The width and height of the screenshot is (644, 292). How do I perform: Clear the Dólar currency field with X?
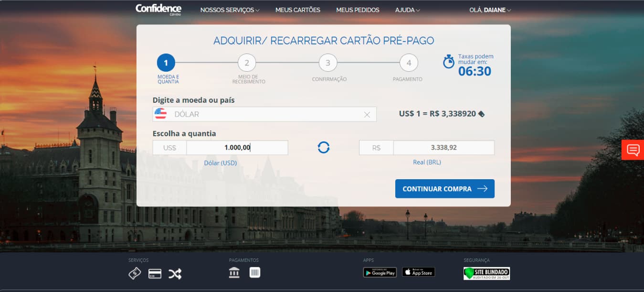click(367, 115)
